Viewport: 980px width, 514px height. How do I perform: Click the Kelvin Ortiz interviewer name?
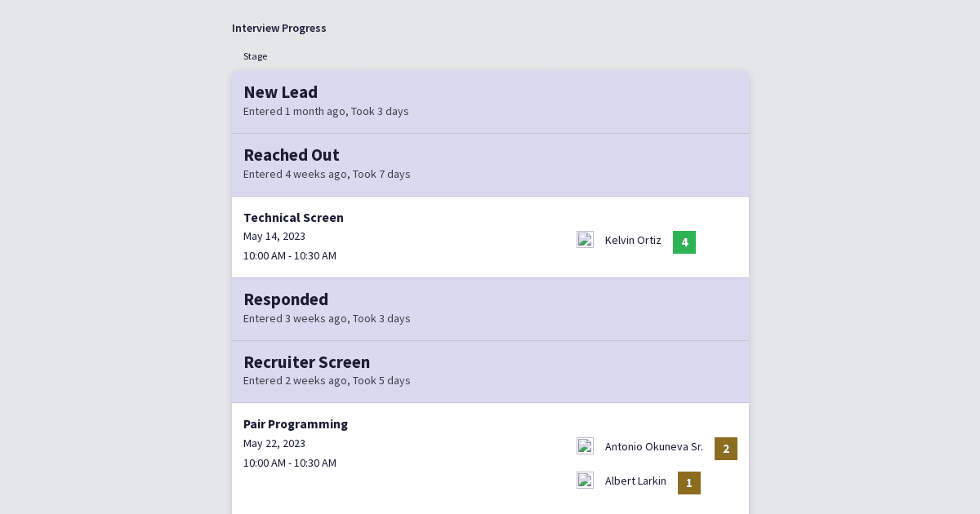pos(633,240)
